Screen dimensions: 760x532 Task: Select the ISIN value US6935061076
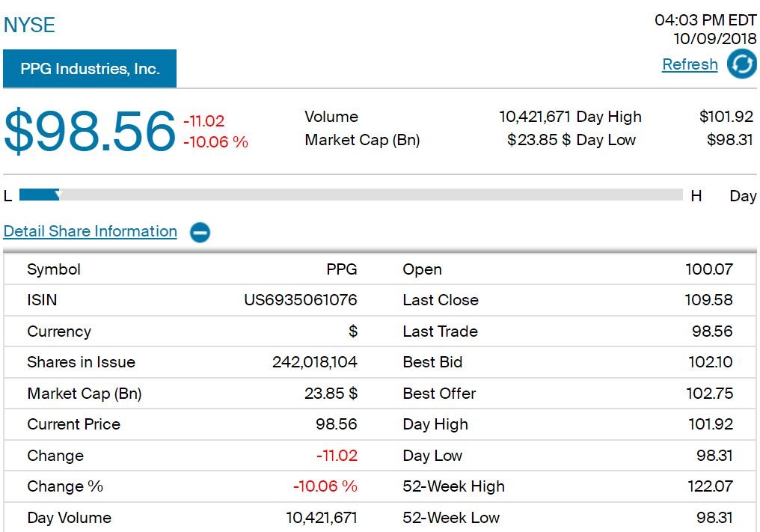coord(301,300)
